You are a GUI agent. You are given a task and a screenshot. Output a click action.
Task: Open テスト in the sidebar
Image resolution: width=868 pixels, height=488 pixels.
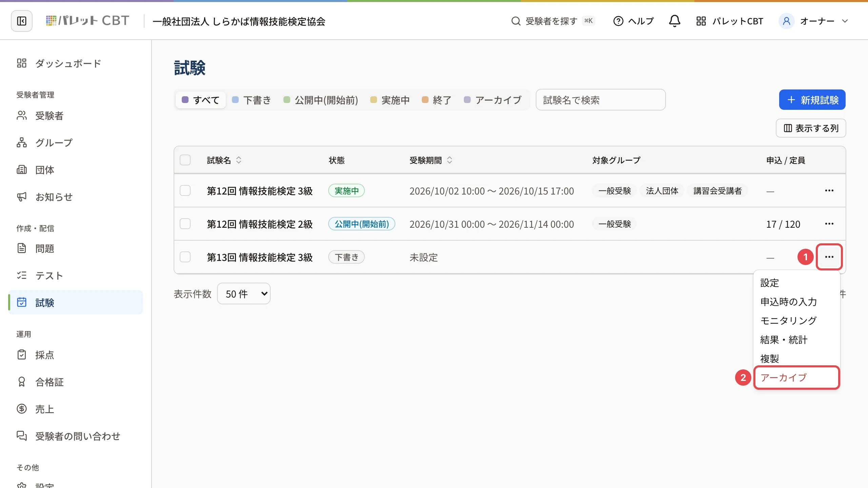pos(75,276)
